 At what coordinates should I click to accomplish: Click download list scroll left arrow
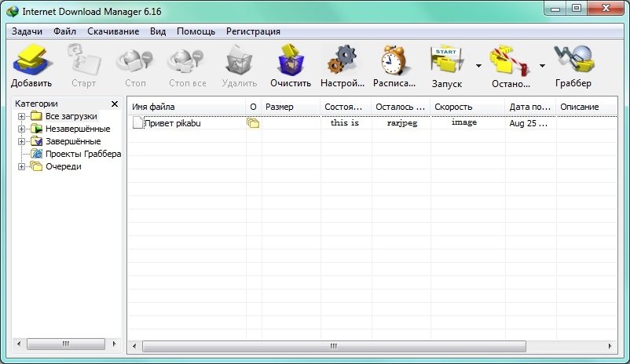point(134,346)
